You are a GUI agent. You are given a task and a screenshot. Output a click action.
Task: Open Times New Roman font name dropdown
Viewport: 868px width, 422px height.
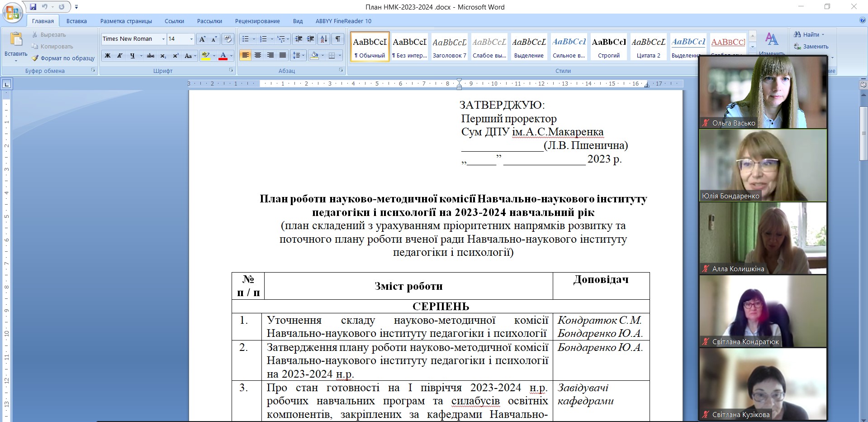click(x=163, y=39)
